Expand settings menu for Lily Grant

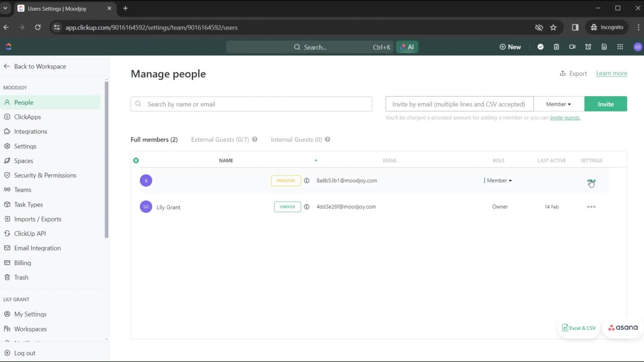pos(591,206)
